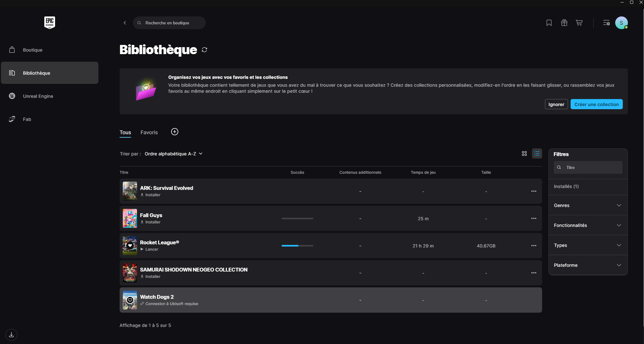
Task: Switch to list view
Action: click(537, 153)
